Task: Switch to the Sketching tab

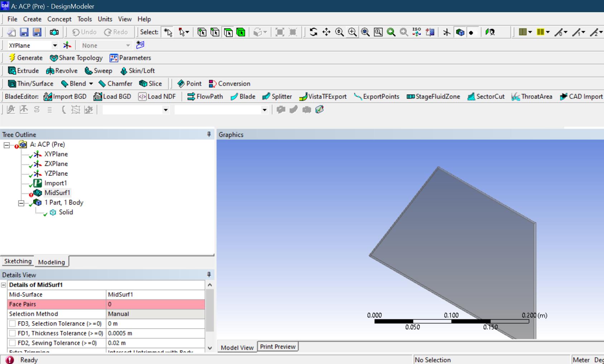Action: point(18,261)
